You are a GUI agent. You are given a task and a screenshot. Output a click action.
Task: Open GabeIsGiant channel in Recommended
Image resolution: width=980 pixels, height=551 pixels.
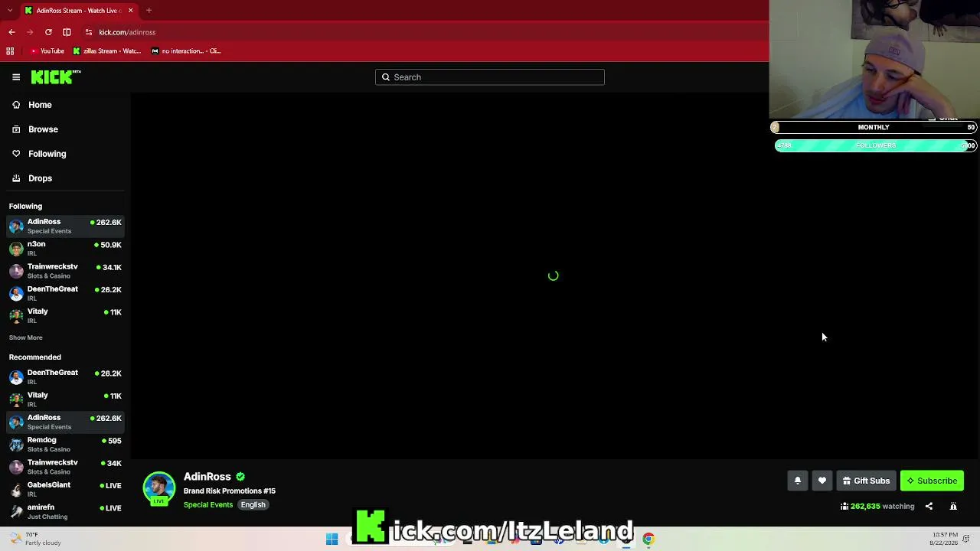(x=66, y=489)
